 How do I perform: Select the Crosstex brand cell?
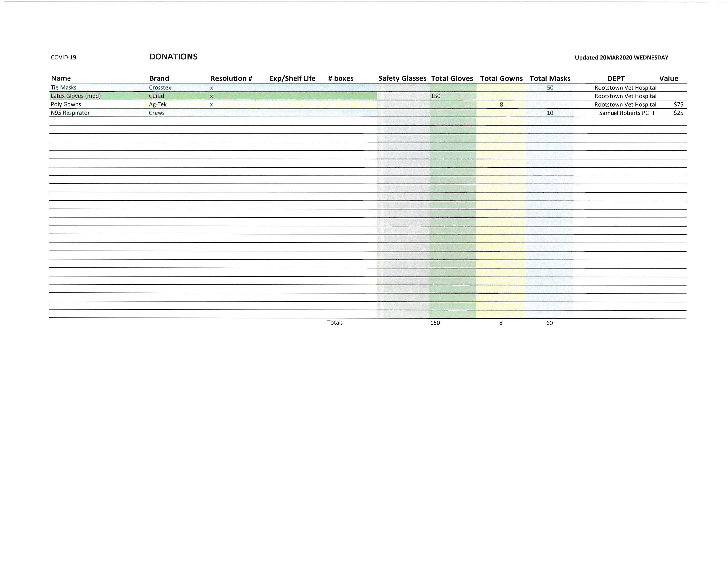[x=160, y=88]
